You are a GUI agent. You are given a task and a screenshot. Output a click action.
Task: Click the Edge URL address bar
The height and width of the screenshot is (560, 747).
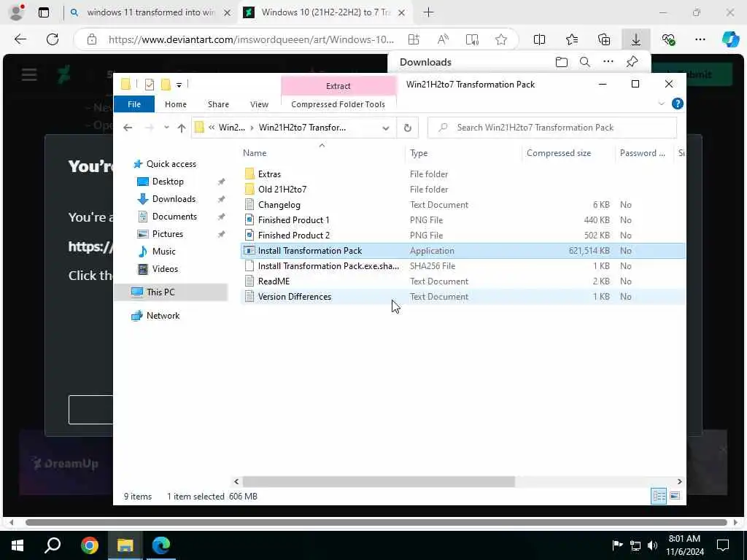pos(251,39)
